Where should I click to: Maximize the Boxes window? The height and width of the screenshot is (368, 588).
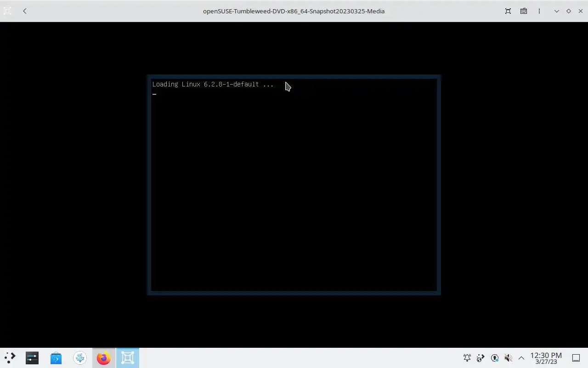point(569,11)
